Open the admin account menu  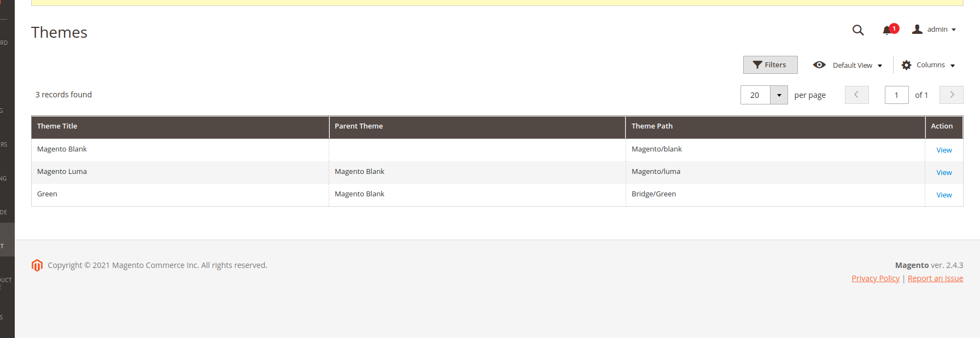[934, 30]
